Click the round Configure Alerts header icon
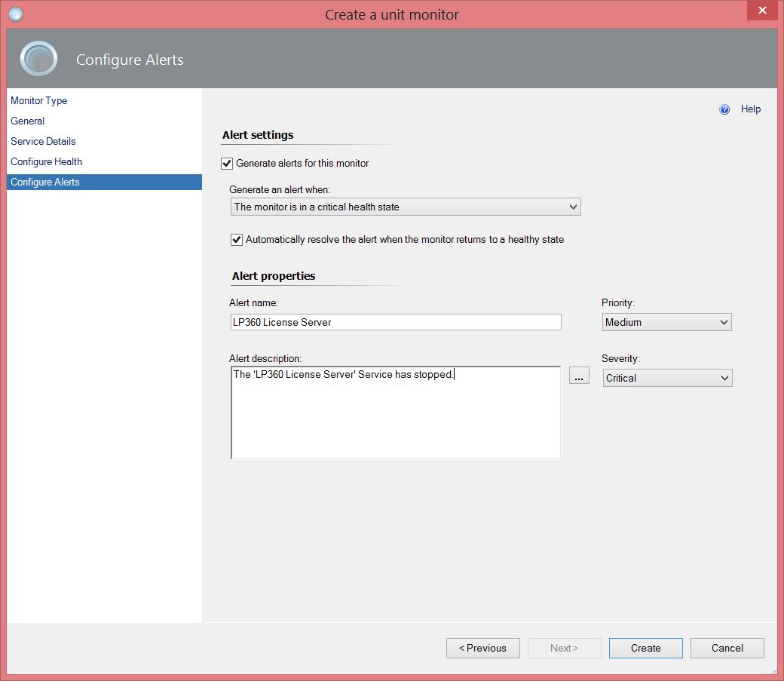784x681 pixels. pyautogui.click(x=38, y=59)
